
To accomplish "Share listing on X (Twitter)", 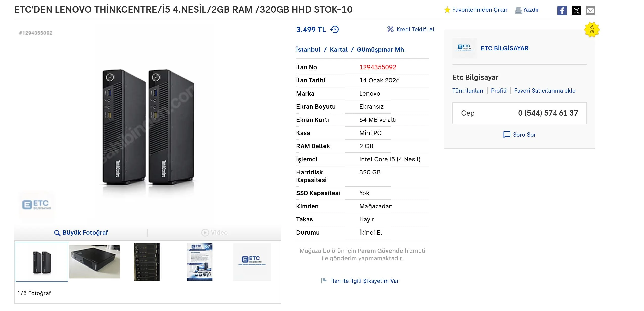I will tap(576, 11).
